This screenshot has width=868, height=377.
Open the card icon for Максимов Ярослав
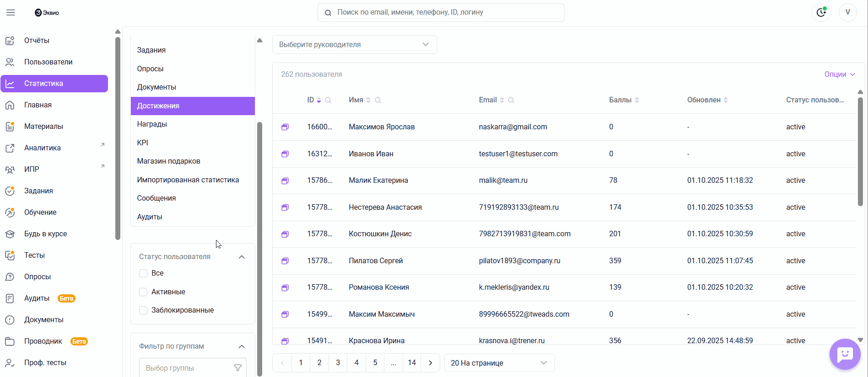click(285, 127)
